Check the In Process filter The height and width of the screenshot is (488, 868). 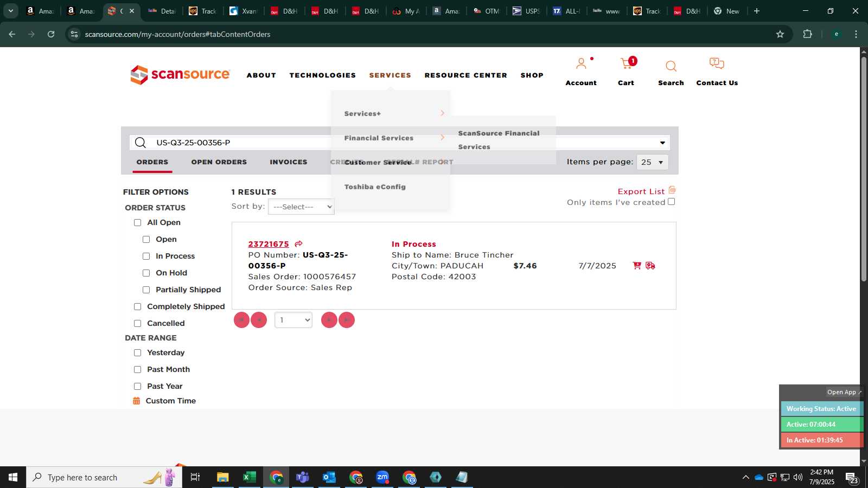point(146,256)
